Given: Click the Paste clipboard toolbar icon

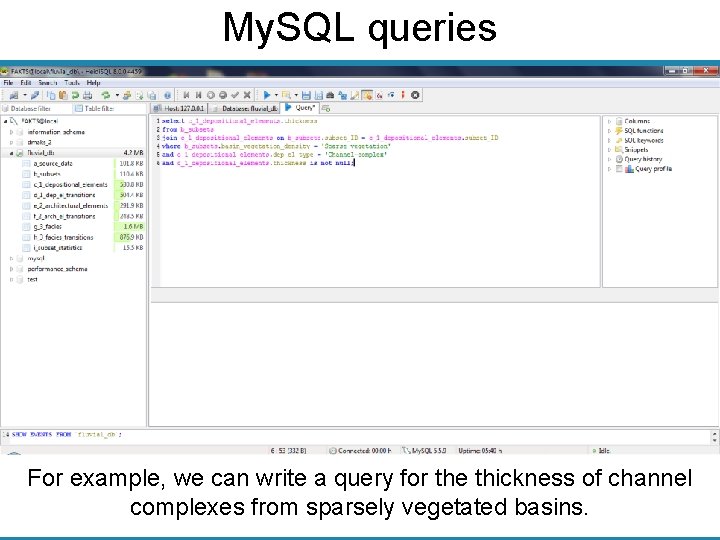Looking at the screenshot, I should (x=63, y=95).
